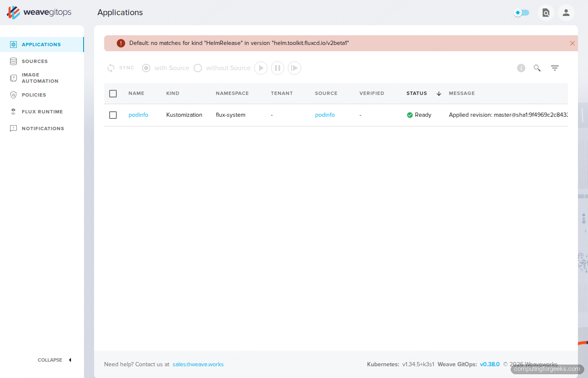588x378 pixels.
Task: Sort by the Name column header
Action: coord(136,93)
